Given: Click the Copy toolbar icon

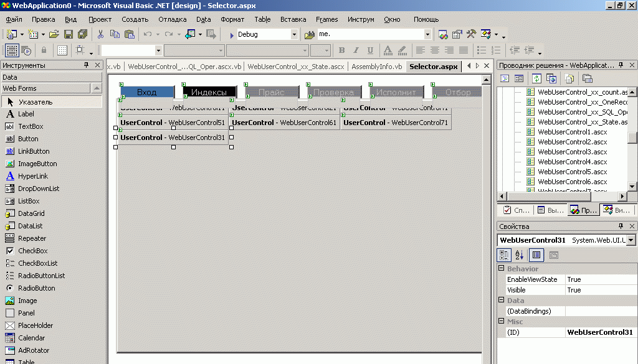Looking at the screenshot, I should pos(115,34).
